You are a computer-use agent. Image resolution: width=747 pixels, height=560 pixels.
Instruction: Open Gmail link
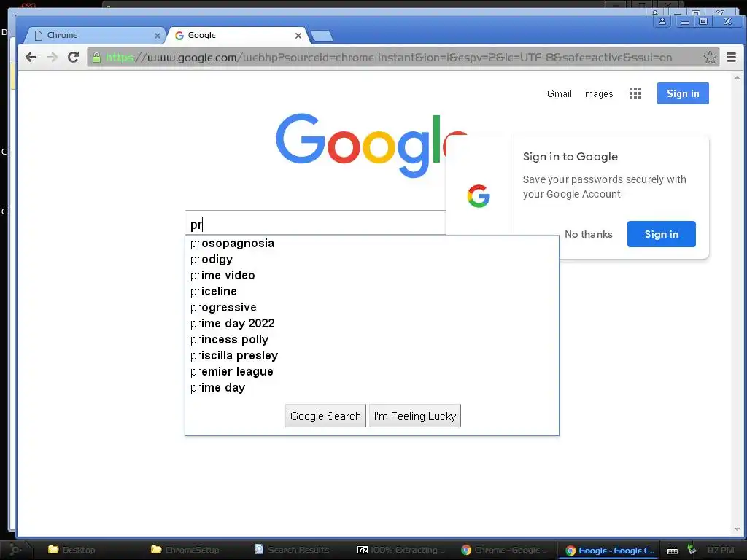(559, 93)
